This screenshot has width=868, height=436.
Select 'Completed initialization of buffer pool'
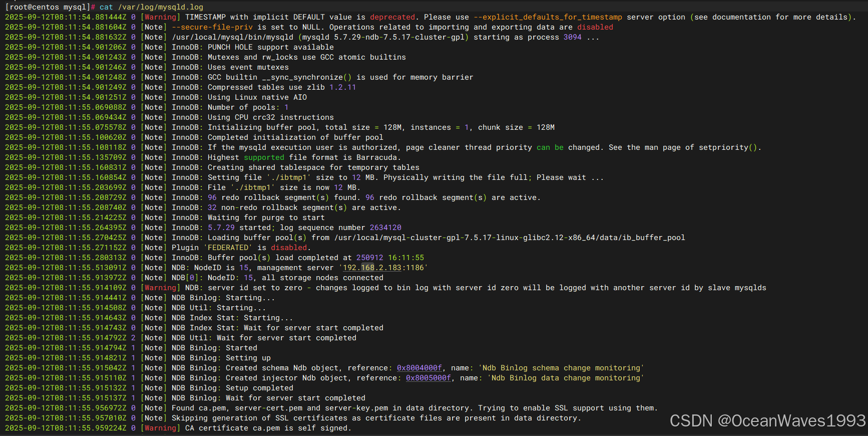tap(295, 137)
